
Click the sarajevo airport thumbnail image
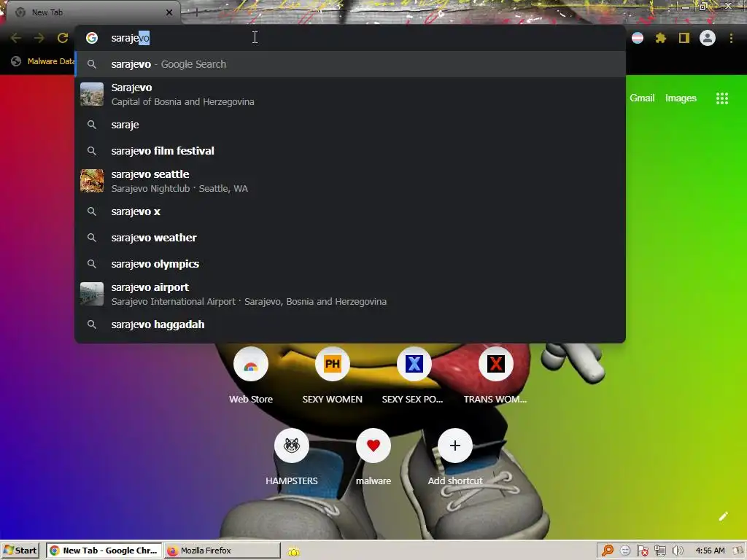[92, 294]
